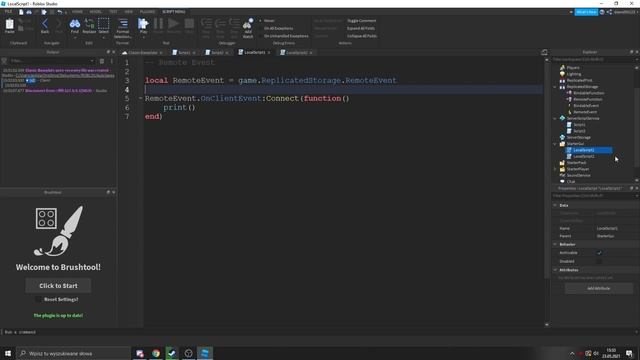Click the Replace tool icon

pyautogui.click(x=89, y=24)
